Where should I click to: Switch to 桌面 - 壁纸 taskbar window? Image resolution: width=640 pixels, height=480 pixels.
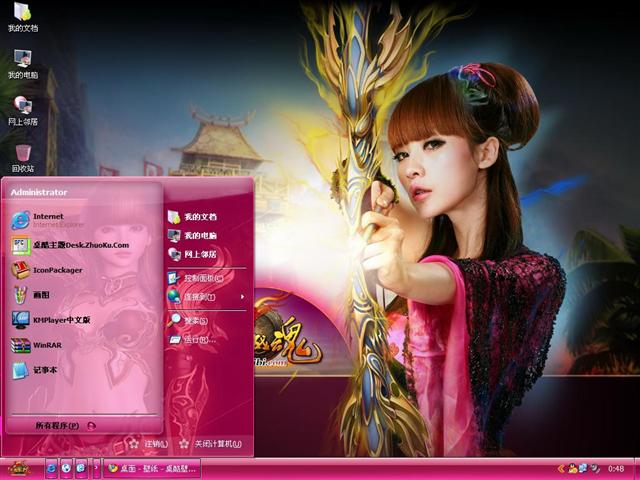(x=152, y=469)
